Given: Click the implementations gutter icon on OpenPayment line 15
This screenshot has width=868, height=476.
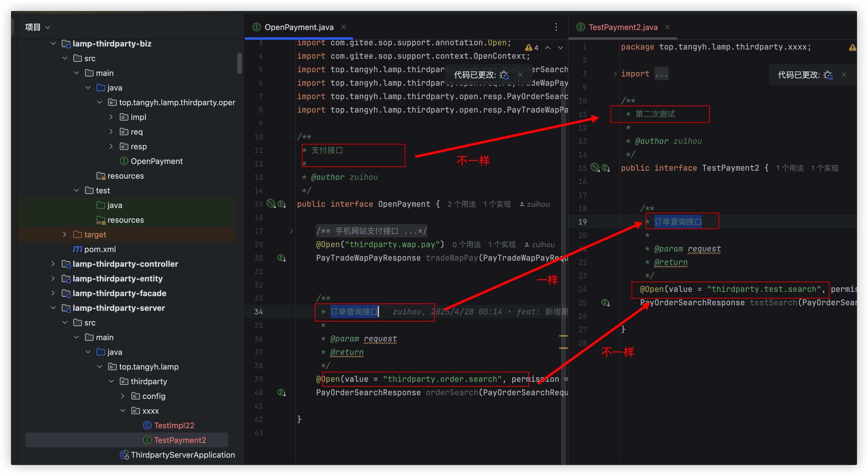Looking at the screenshot, I should coord(282,204).
